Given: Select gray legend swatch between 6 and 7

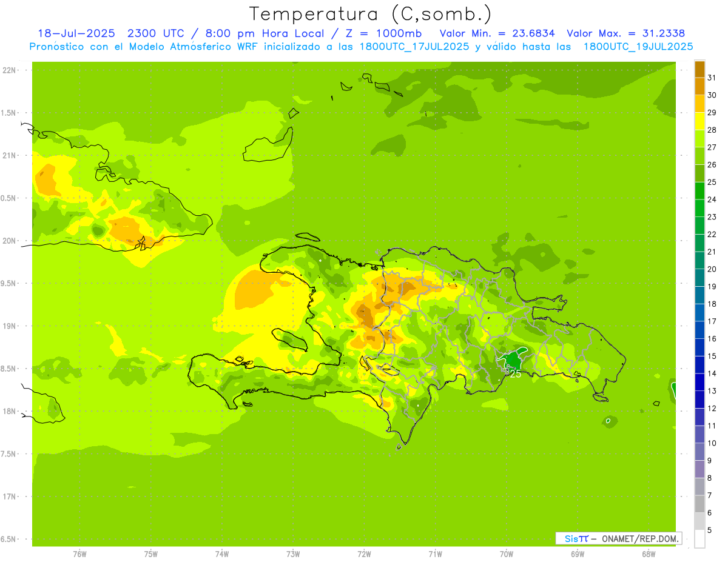Looking at the screenshot, I should click(x=699, y=504).
